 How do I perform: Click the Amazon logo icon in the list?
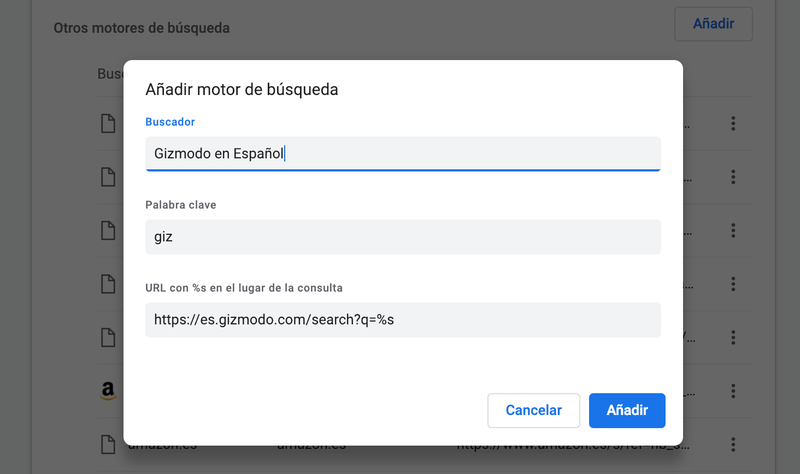[108, 391]
